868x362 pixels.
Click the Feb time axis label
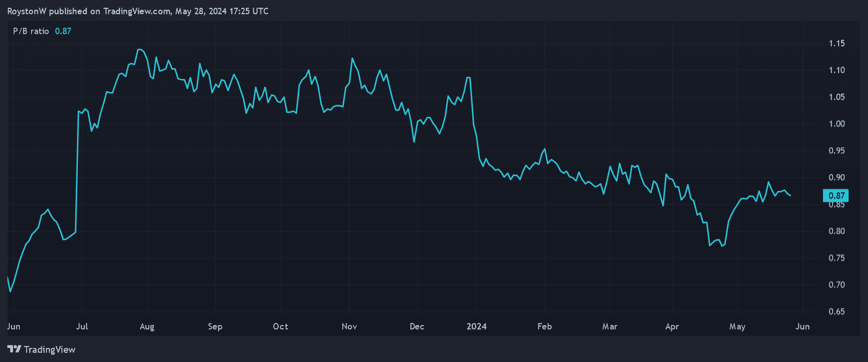pyautogui.click(x=545, y=326)
